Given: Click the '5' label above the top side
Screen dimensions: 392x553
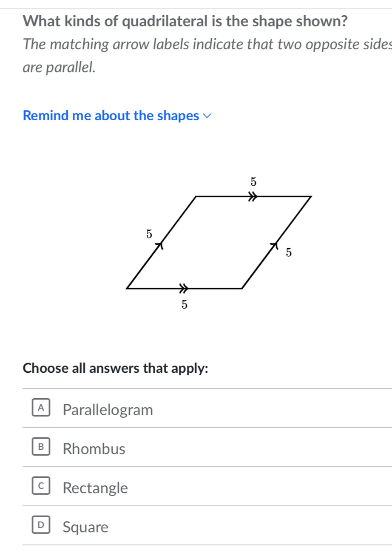Looking at the screenshot, I should 253,182.
